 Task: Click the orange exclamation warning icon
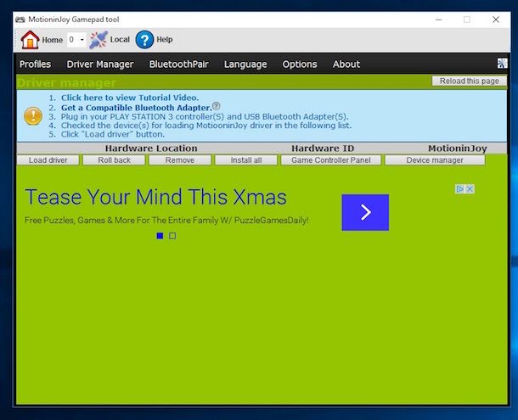click(33, 116)
